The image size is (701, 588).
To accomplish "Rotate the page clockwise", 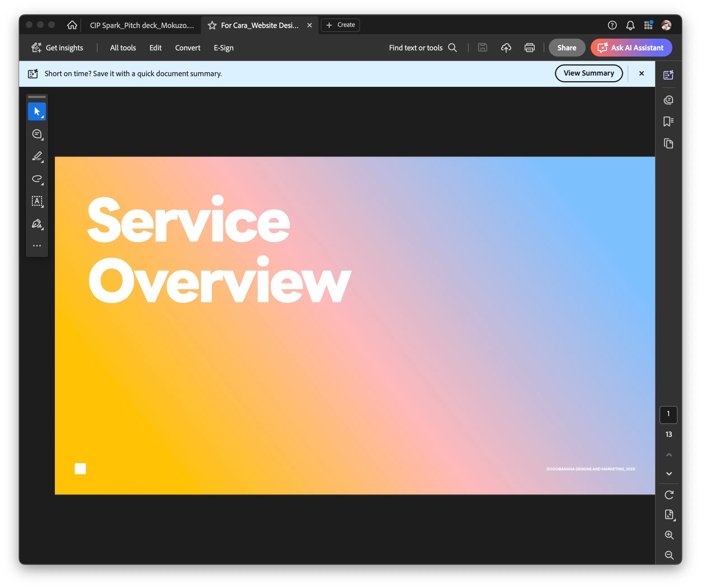I will click(x=669, y=495).
